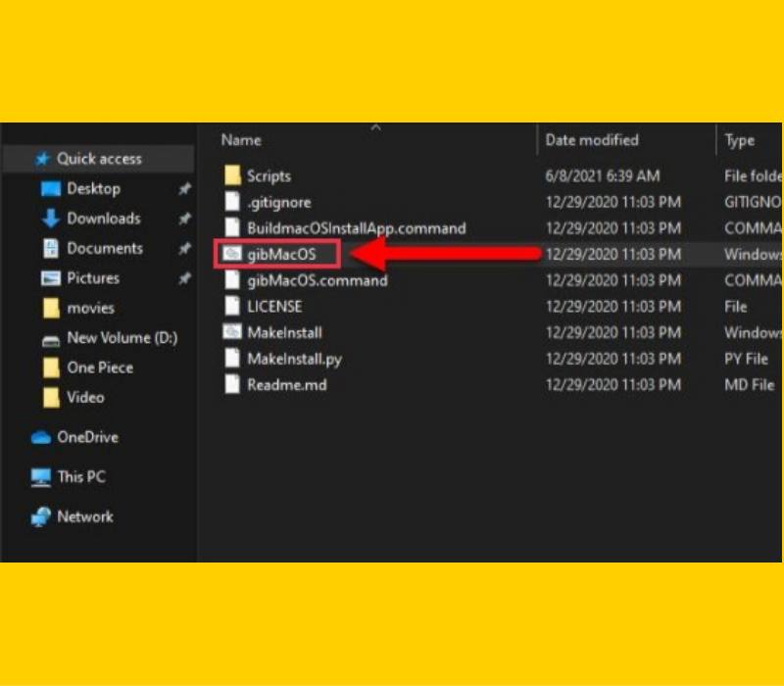Click the movies folder icon
784x686 pixels.
pyautogui.click(x=51, y=308)
